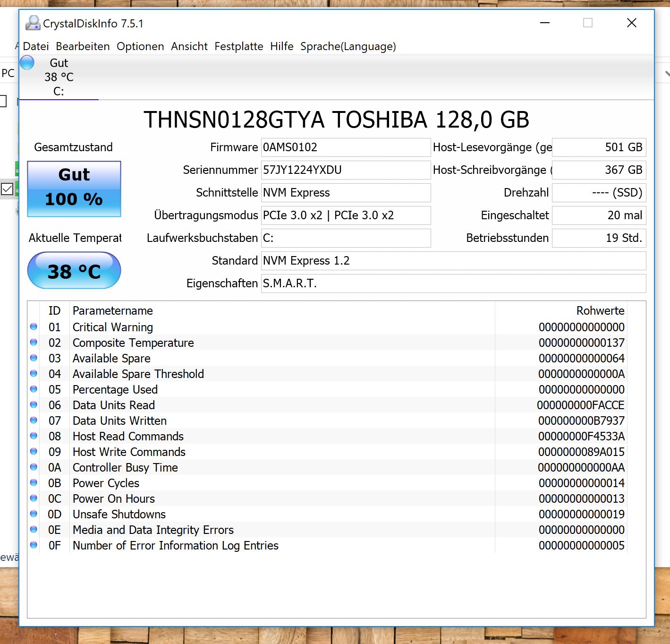Click the Gut 100 % health status button
Image resolution: width=670 pixels, height=644 pixels.
[x=74, y=189]
